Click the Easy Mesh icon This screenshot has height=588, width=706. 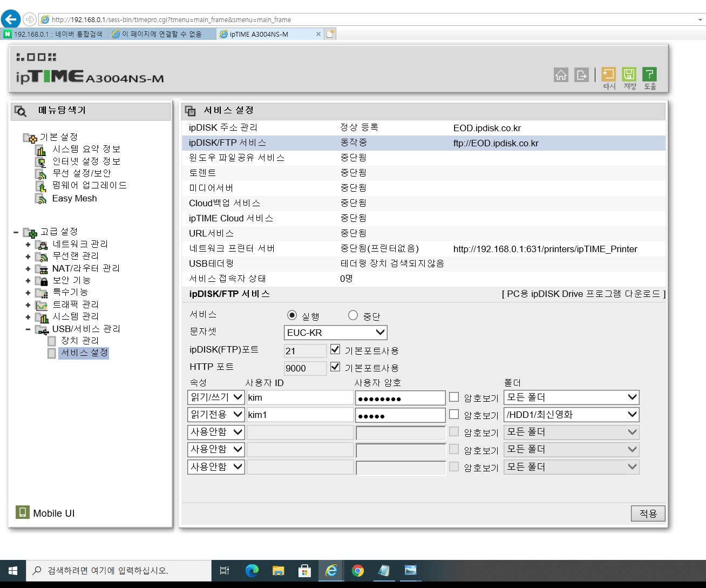41,199
